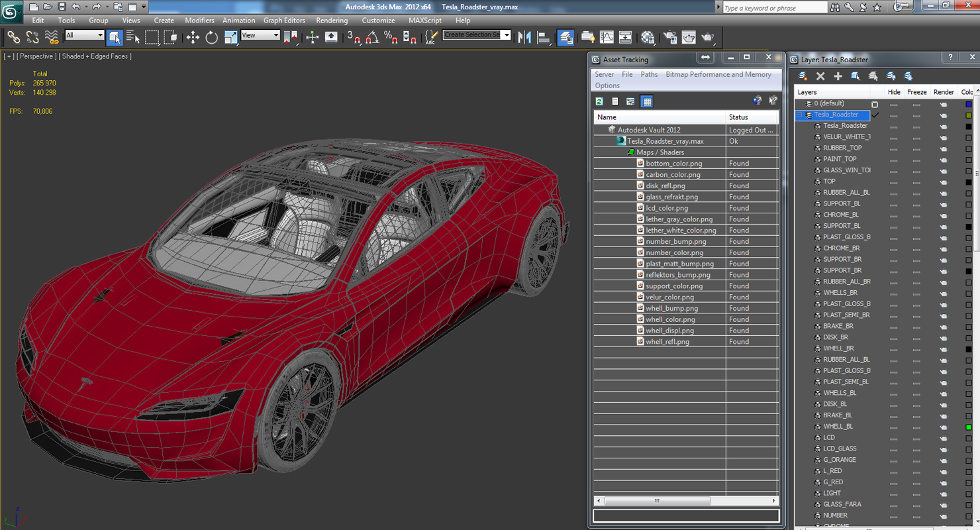This screenshot has width=980, height=530.
Task: Switch Asset Tracking to table view
Action: pos(647,101)
